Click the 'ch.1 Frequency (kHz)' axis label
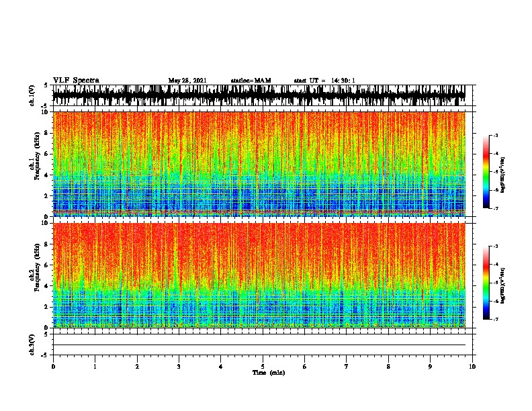Screen dimensions: 532x411 35,156
